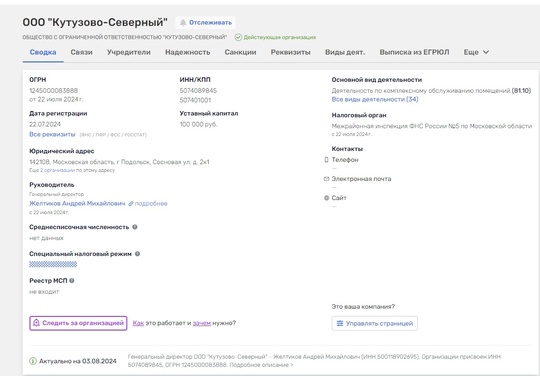Click the lock-bell icon in Следить button

pyautogui.click(x=36, y=323)
